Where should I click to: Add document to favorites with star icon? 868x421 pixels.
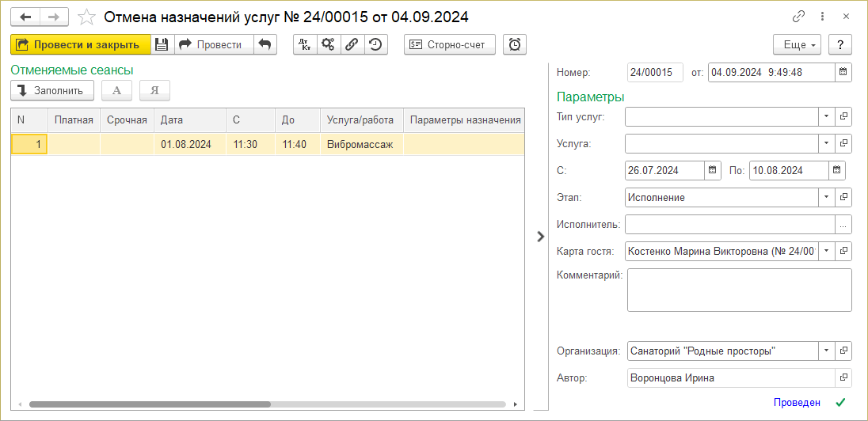coord(86,17)
